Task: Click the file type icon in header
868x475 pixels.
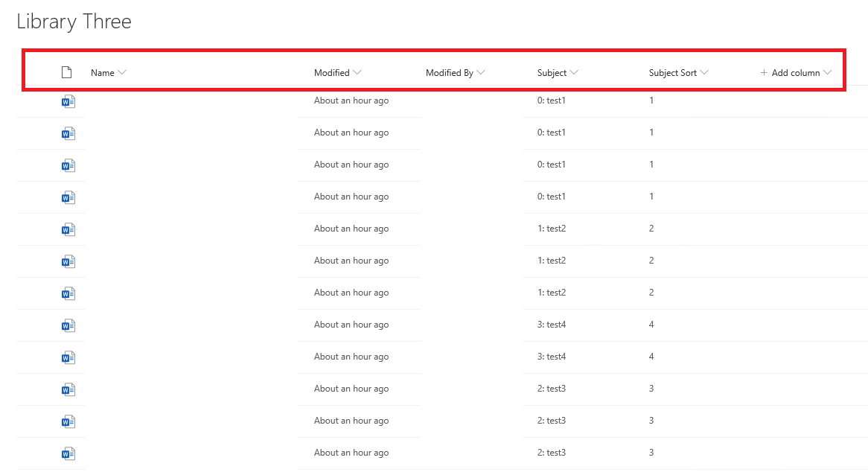Action: point(66,72)
